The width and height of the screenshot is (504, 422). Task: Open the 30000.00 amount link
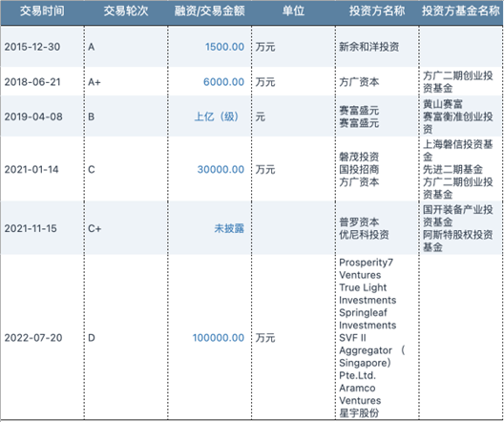click(220, 169)
